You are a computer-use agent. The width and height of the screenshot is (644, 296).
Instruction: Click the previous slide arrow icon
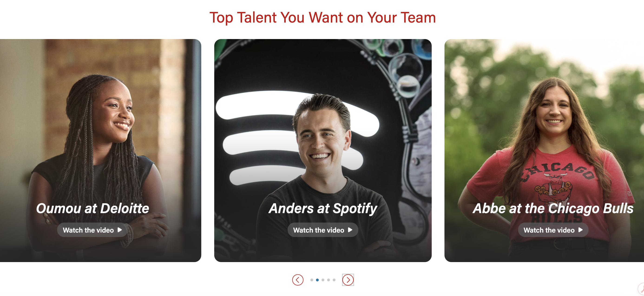(x=298, y=280)
